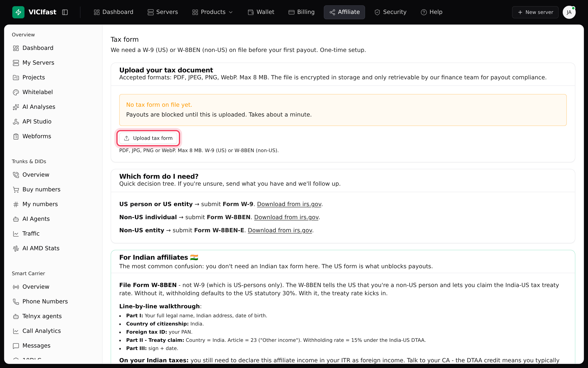The height and width of the screenshot is (368, 588).
Task: Open My Servers label in sidebar
Action: [x=38, y=63]
